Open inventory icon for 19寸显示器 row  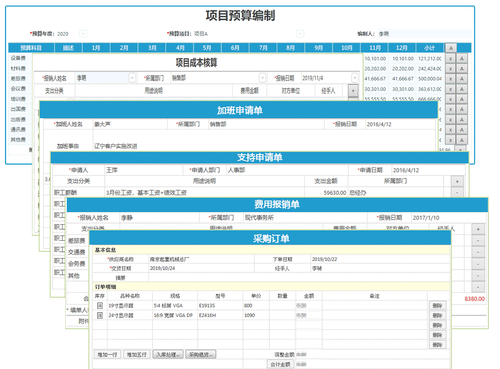[x=100, y=305]
